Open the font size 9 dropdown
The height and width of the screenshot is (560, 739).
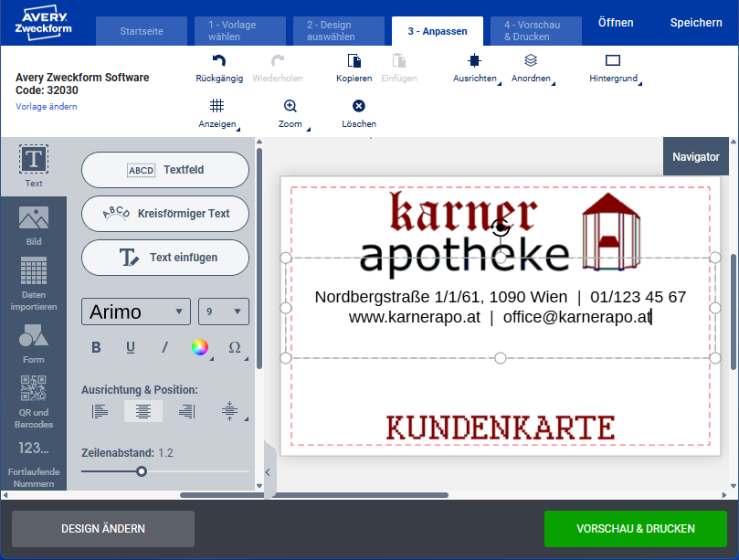coord(224,312)
